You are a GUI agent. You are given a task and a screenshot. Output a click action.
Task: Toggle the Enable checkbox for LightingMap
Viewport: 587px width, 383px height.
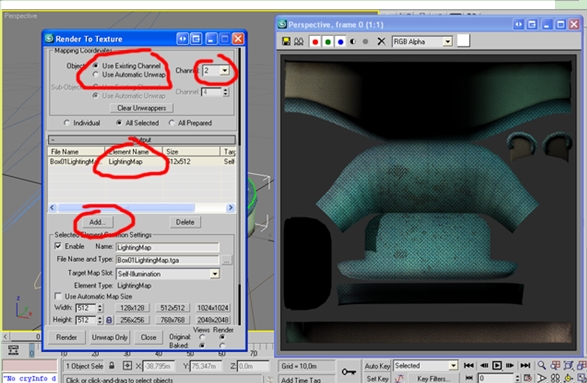click(x=58, y=246)
